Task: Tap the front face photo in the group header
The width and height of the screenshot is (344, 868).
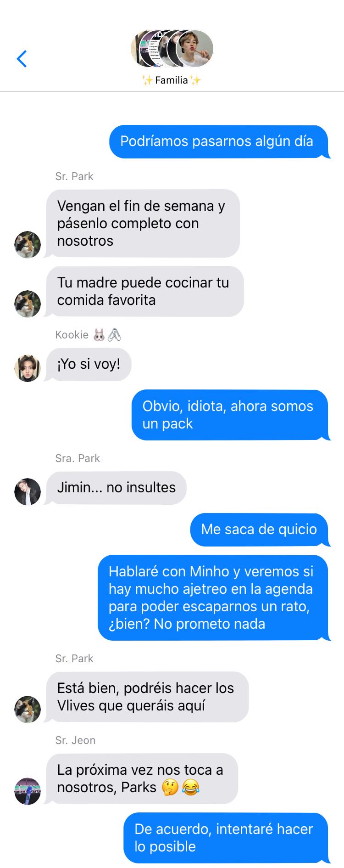Action: (195, 49)
